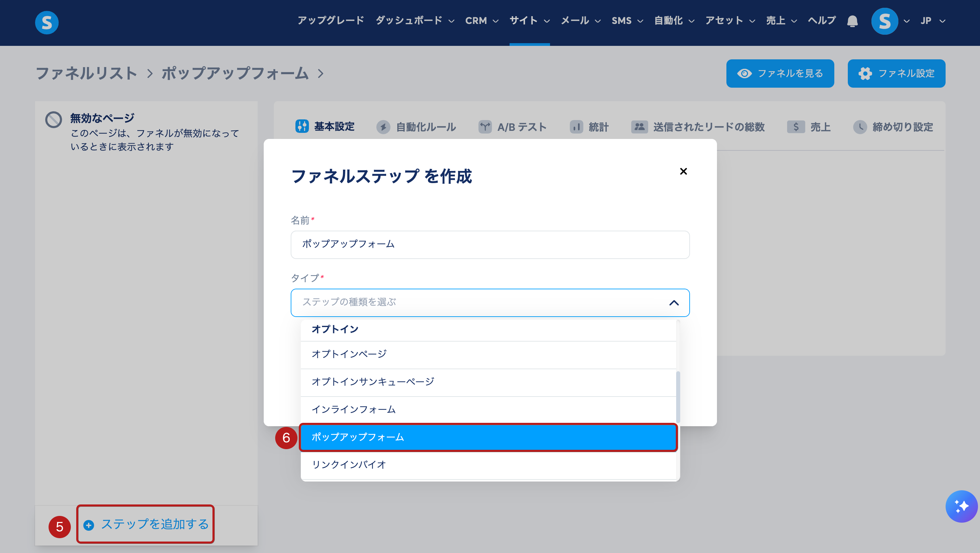The height and width of the screenshot is (553, 980).
Task: Click the 基本設定 sliders icon
Action: 302,126
